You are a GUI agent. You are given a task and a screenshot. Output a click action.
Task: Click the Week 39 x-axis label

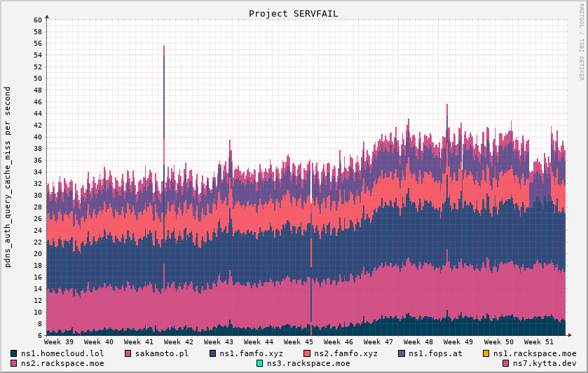tap(58, 341)
